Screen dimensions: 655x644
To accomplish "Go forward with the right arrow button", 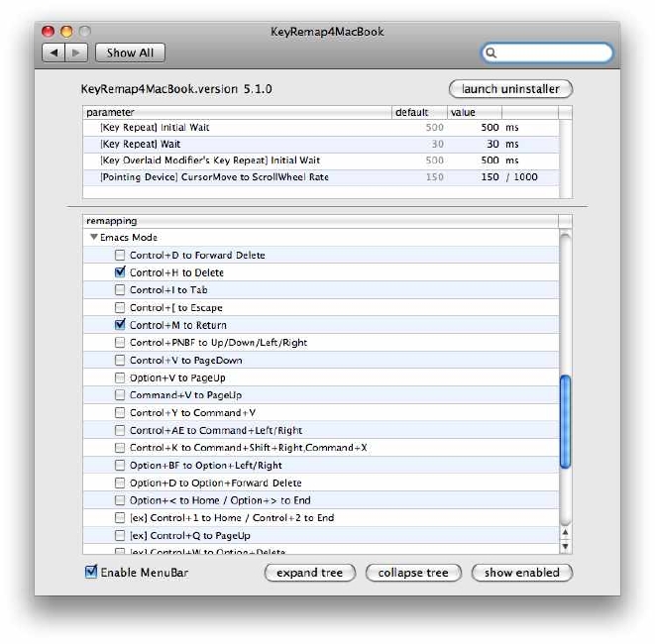I will tap(76, 53).
